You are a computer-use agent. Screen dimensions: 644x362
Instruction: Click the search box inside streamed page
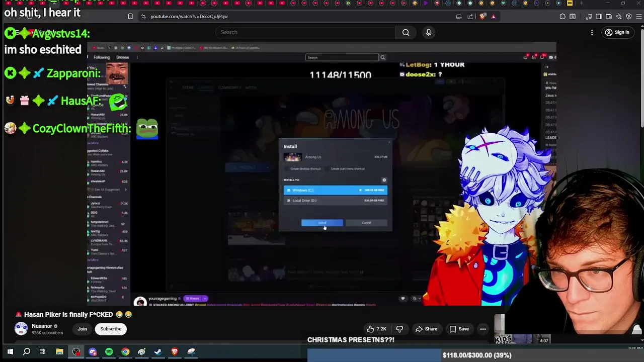342,57
